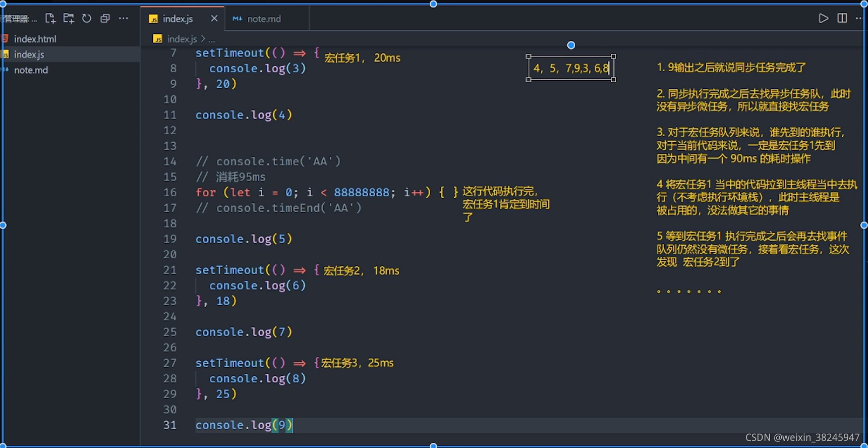This screenshot has width=868, height=448.
Task: Click the '}, 20)' closing line
Action: pyautogui.click(x=216, y=84)
